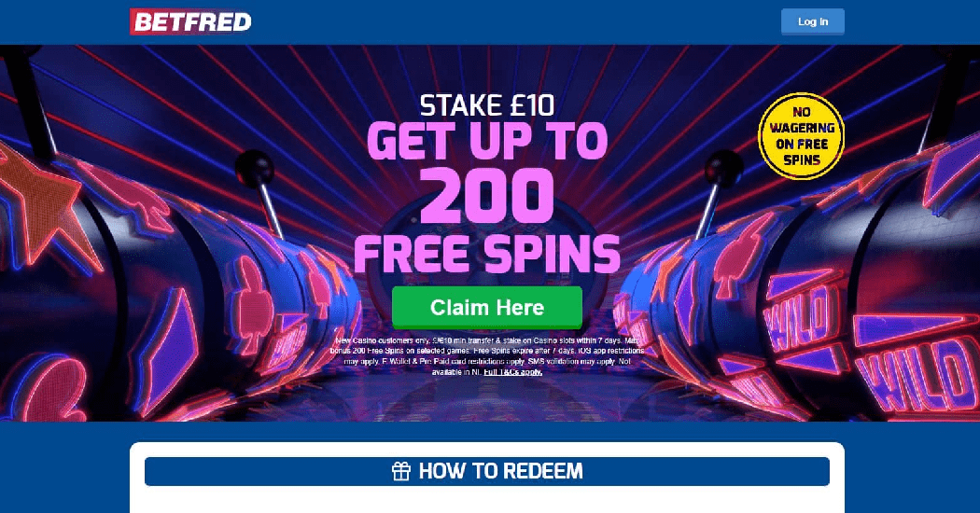Click the yellow No Wagering On Free Spins badge
This screenshot has width=980, height=513.
(801, 136)
